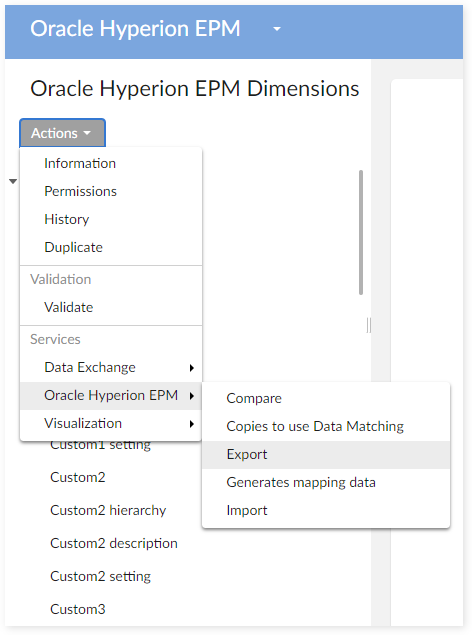Screen dimensions: 472x635
Task: Select Generates mapping data option
Action: 326,482
